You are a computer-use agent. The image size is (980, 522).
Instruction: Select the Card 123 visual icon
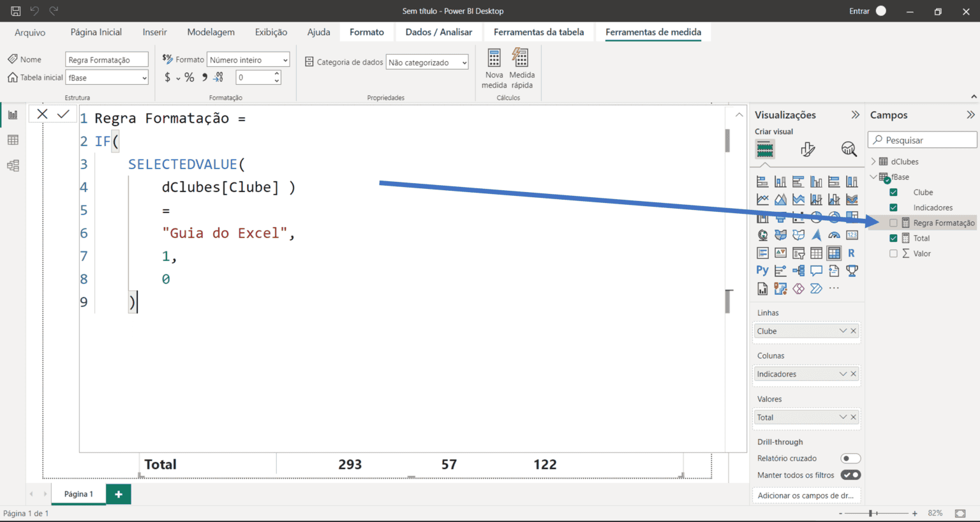pyautogui.click(x=851, y=235)
